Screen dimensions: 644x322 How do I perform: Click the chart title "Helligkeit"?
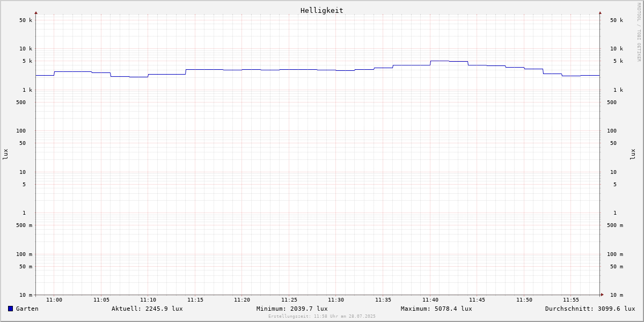pyautogui.click(x=322, y=10)
